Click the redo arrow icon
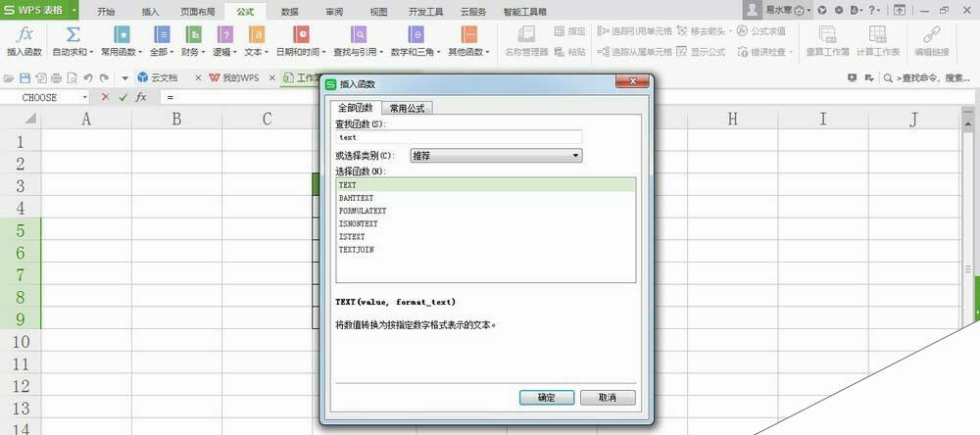The height and width of the screenshot is (435, 980). click(x=104, y=78)
